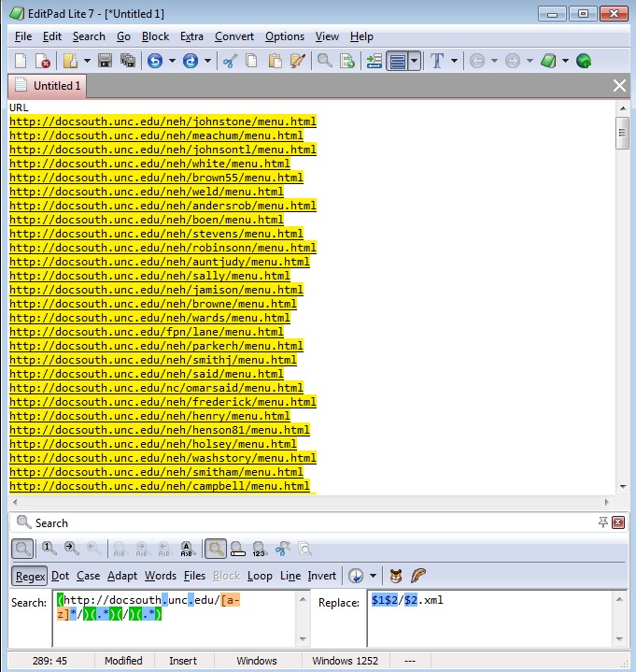Click the document with green arrow icon
Image resolution: width=636 pixels, height=672 pixels.
click(347, 61)
